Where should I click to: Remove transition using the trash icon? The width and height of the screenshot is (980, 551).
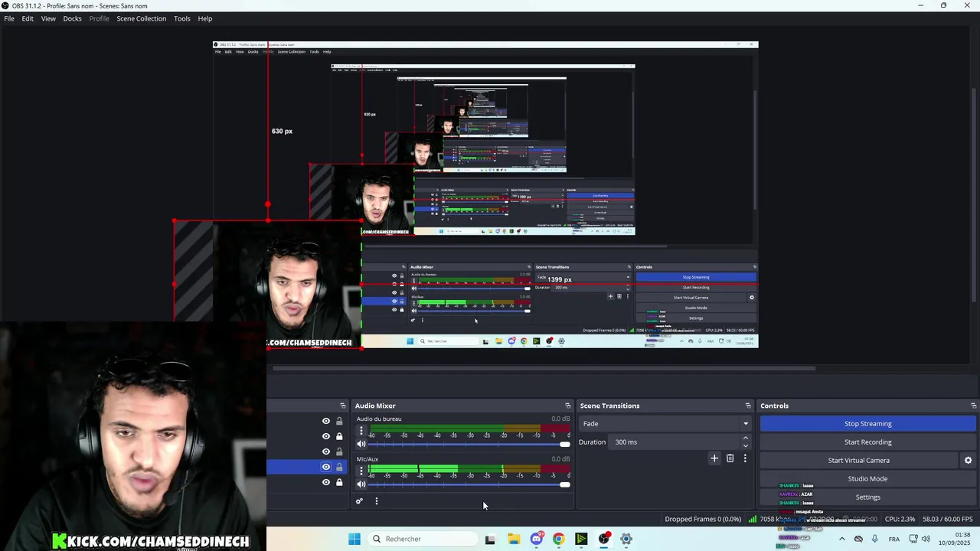pyautogui.click(x=730, y=458)
